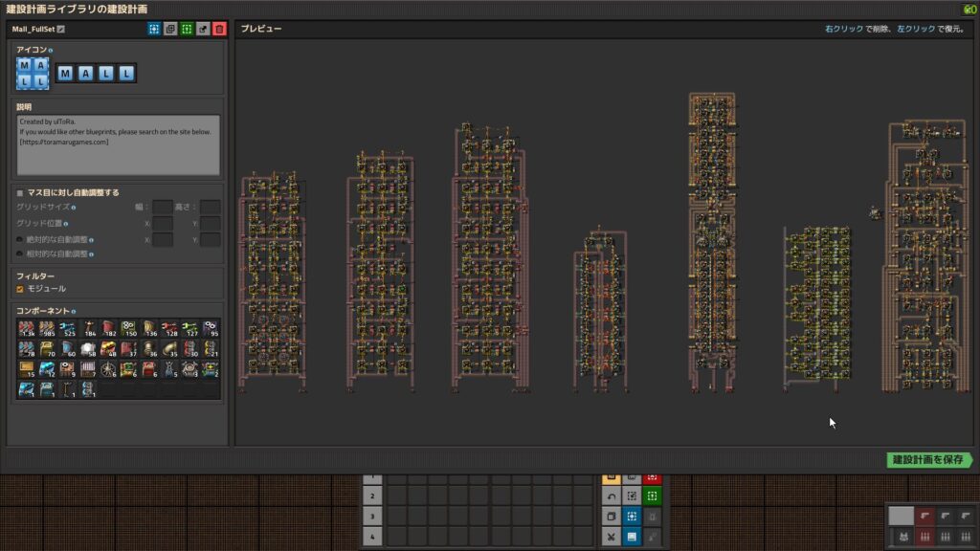
Task: Click component icon with count 48
Action: (x=108, y=348)
